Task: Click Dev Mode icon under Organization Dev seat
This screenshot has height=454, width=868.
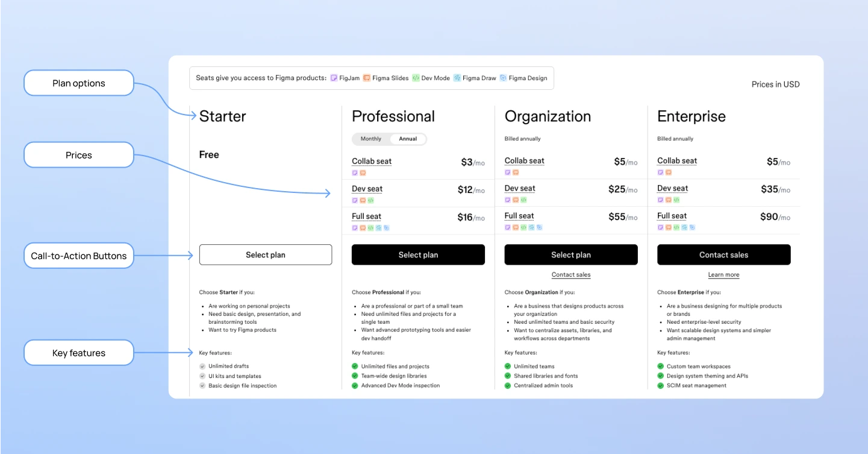Action: [x=523, y=200]
